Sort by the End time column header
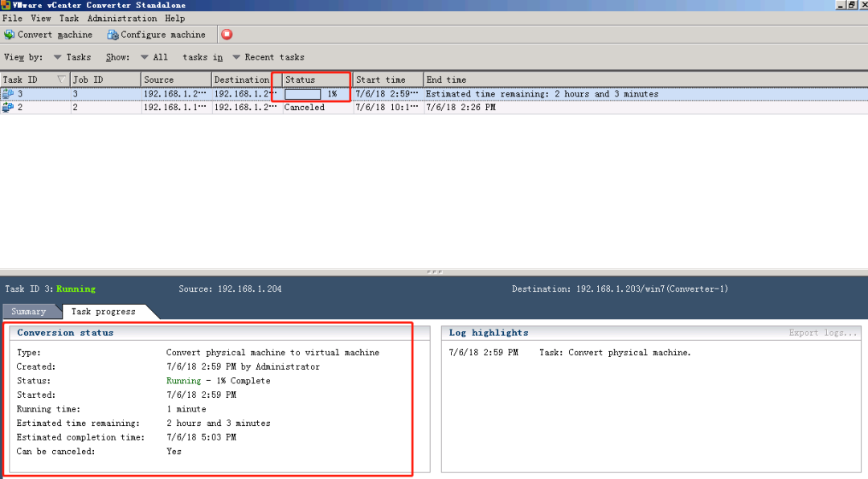 tap(645, 80)
